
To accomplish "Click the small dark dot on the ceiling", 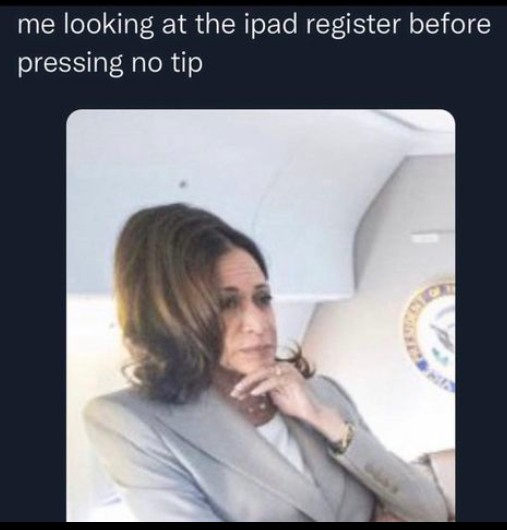I will pos(184,184).
